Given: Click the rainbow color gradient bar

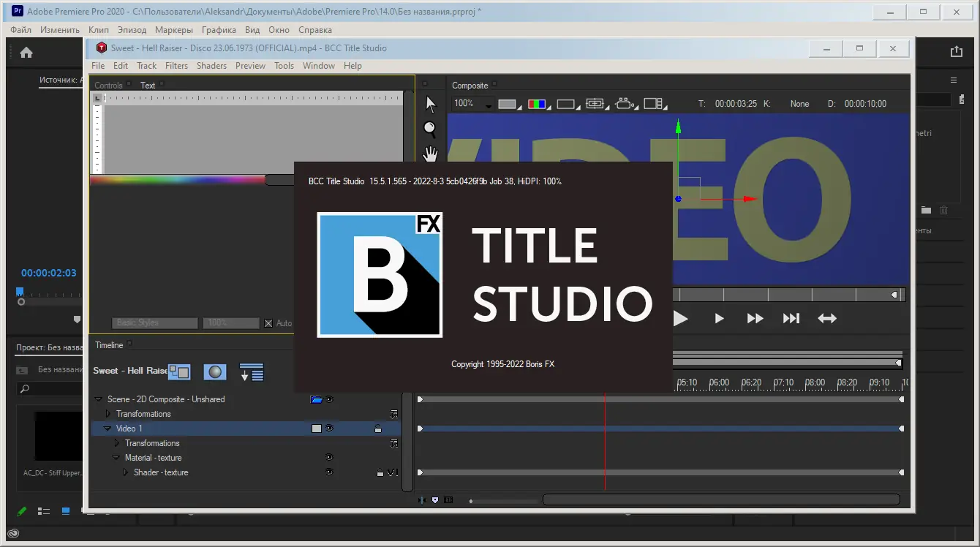Looking at the screenshot, I should (178, 180).
